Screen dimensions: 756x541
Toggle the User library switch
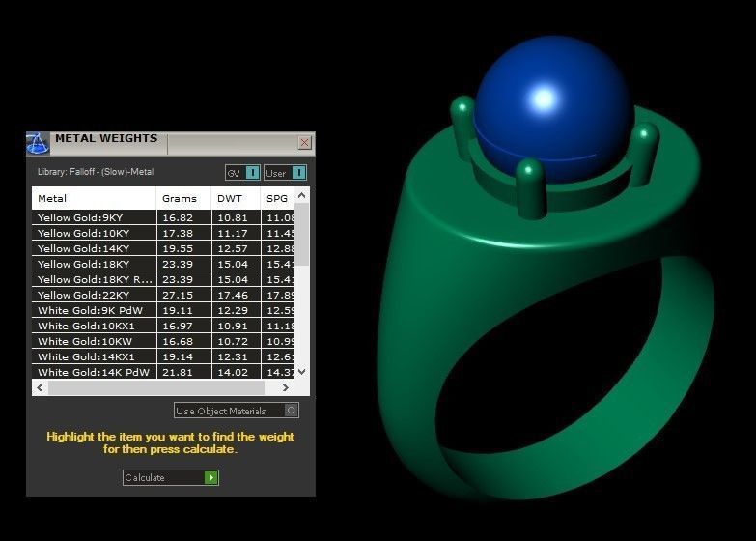pyautogui.click(x=285, y=173)
